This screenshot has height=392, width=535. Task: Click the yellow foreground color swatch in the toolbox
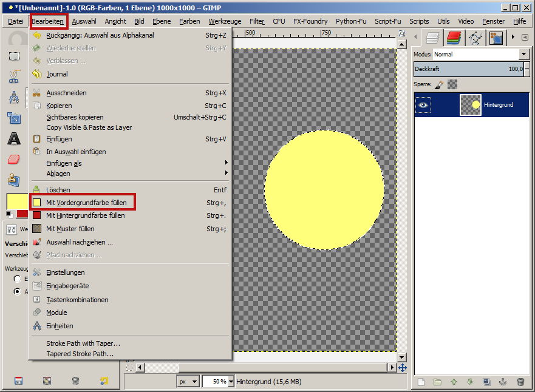coord(16,201)
